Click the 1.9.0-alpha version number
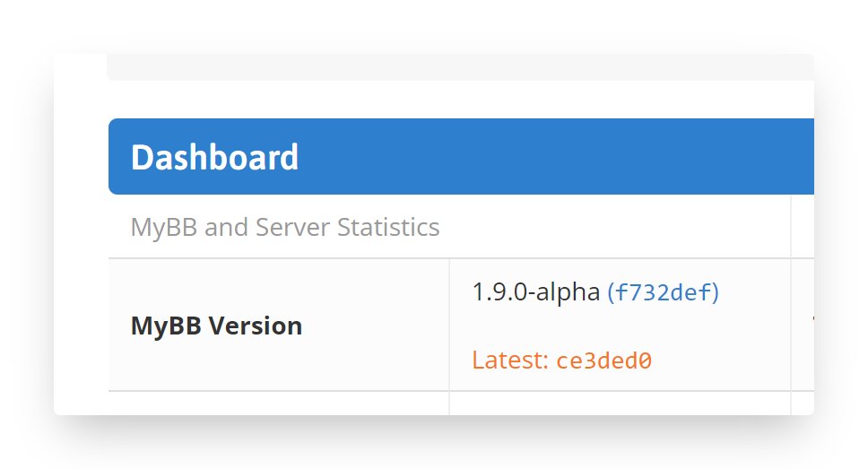This screenshot has width=868, height=469. point(535,292)
